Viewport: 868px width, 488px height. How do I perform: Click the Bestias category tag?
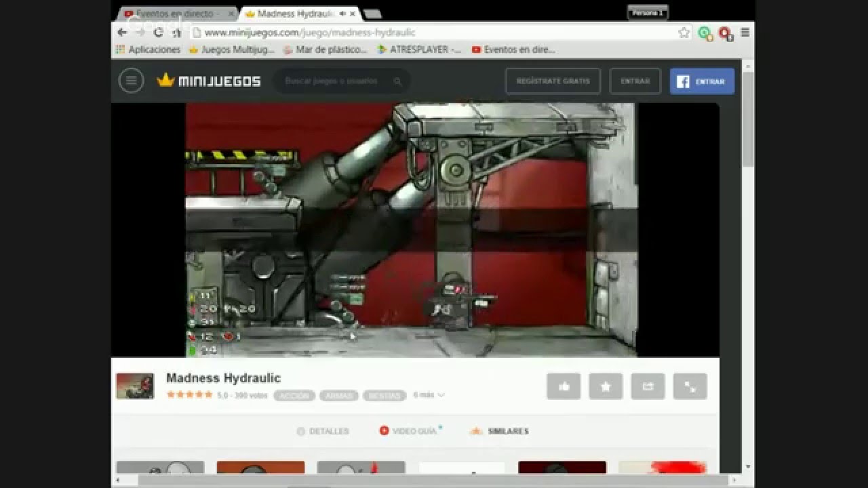pos(384,396)
